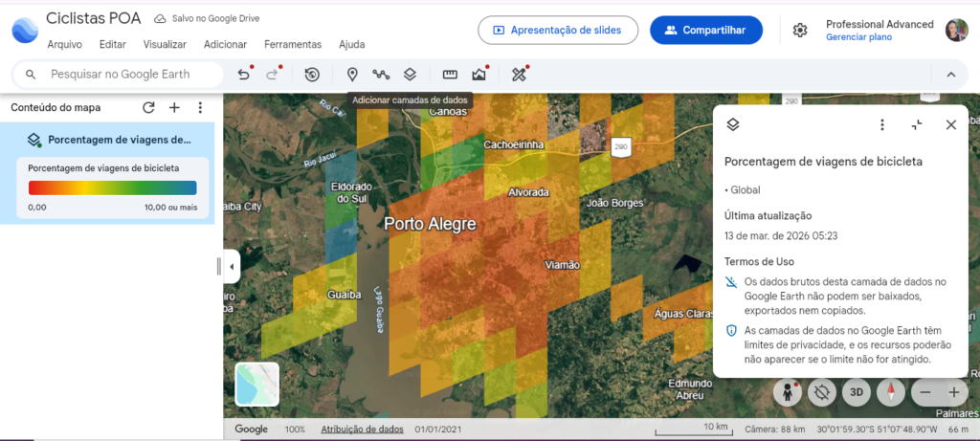Open layer info panel more options menu
The image size is (980, 441).
[882, 125]
